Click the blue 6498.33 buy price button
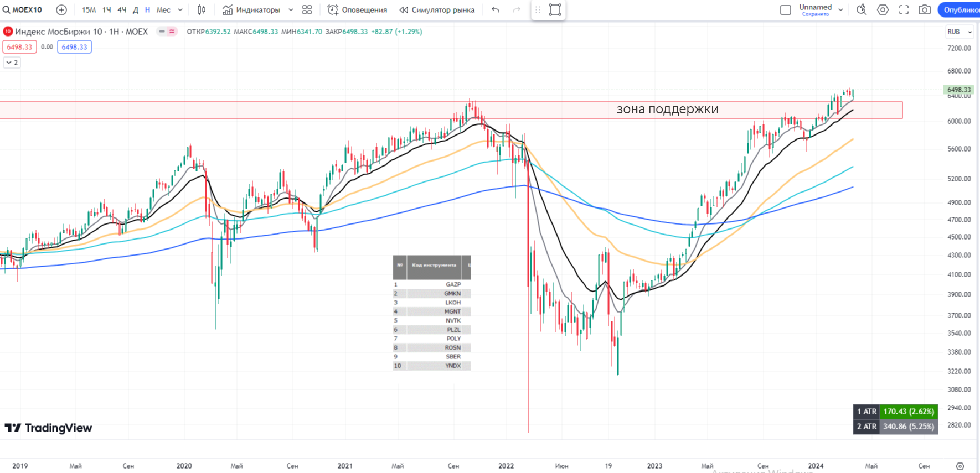 tap(74, 47)
